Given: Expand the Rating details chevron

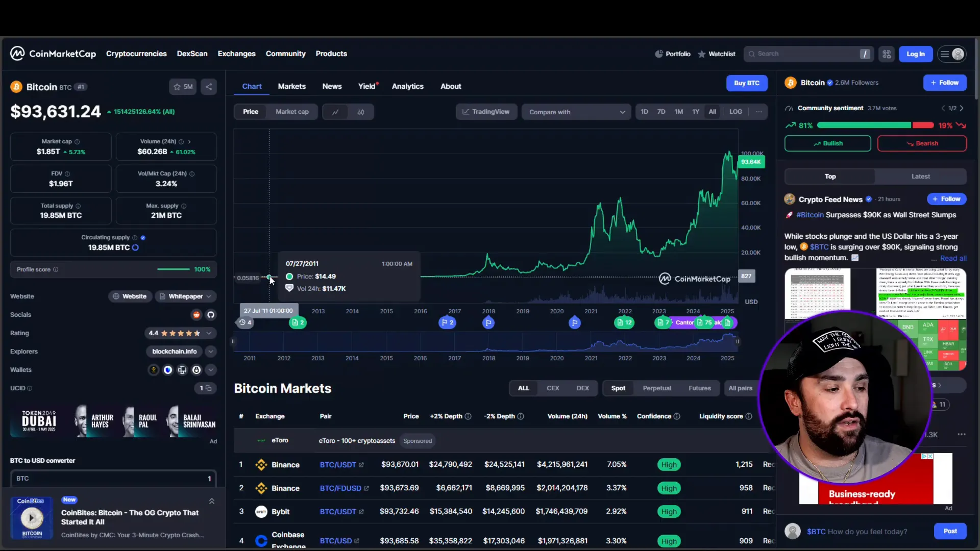Looking at the screenshot, I should click(x=209, y=333).
